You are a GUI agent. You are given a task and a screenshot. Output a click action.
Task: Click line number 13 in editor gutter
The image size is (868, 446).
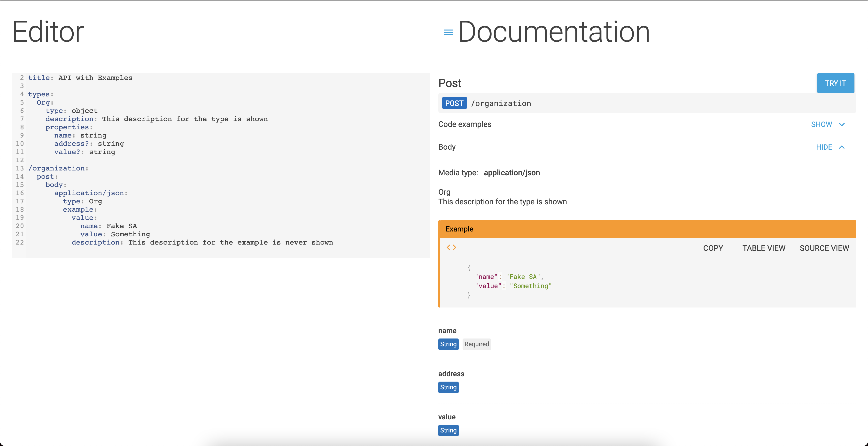point(20,169)
